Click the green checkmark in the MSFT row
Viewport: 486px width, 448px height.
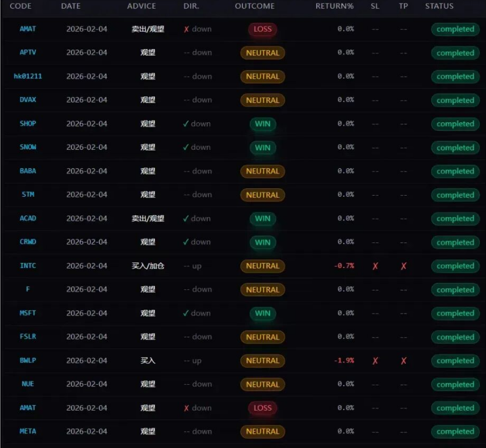pos(186,313)
